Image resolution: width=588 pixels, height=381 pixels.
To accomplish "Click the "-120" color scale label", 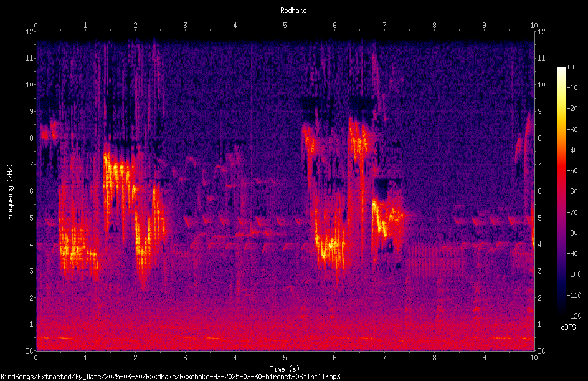I will coord(574,316).
